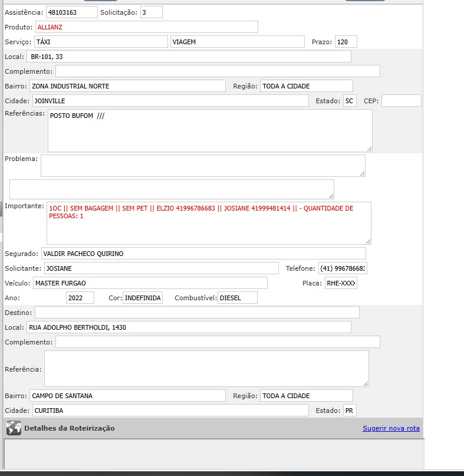
Task: Click the Importante textarea resize handle
Action: (368, 241)
